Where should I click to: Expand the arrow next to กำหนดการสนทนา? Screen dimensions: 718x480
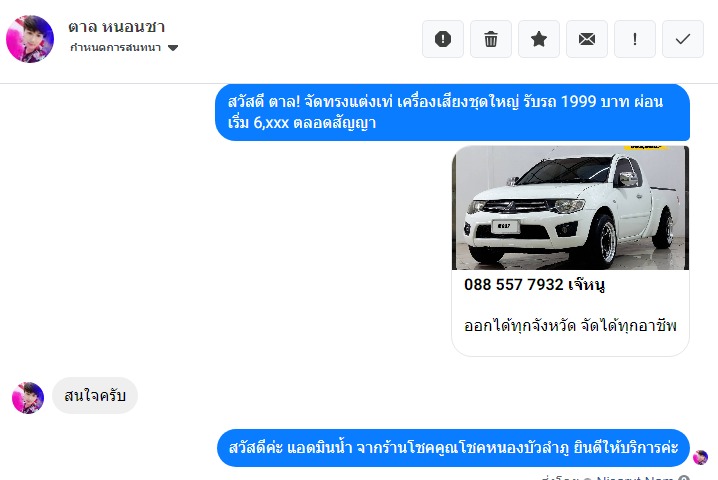click(173, 48)
